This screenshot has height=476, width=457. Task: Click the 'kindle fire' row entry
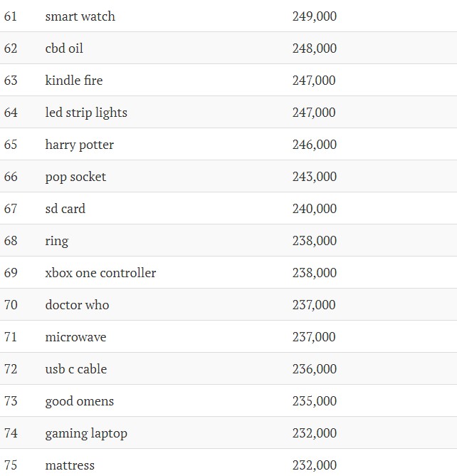74,81
